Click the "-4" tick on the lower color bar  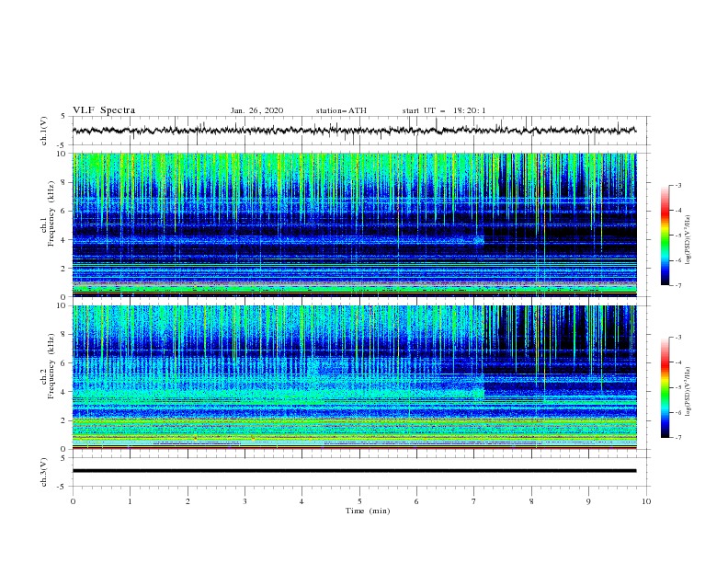[678, 362]
